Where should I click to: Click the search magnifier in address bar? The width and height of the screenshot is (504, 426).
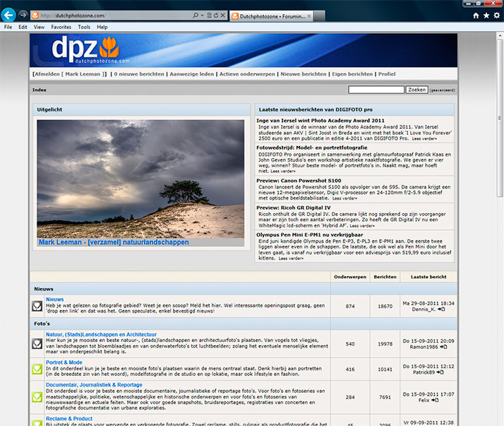coord(196,16)
